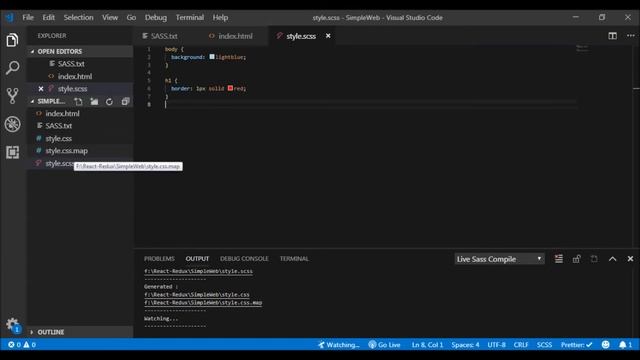The height and width of the screenshot is (360, 640).
Task: Open index.html in the folder tree
Action: point(62,113)
